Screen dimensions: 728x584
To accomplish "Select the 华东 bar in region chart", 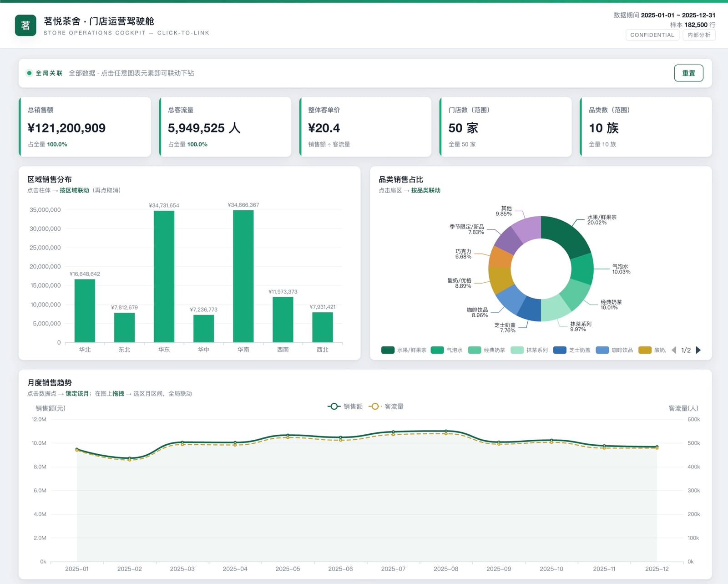I will click(164, 276).
